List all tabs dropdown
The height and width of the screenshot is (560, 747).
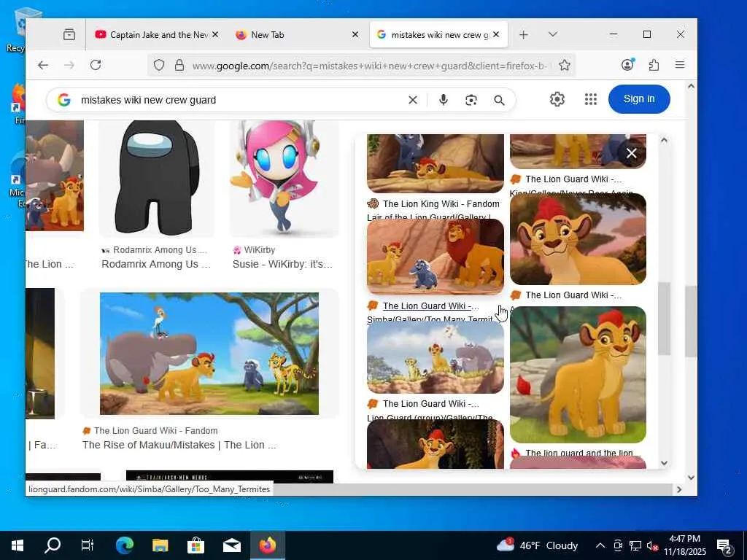point(553,34)
